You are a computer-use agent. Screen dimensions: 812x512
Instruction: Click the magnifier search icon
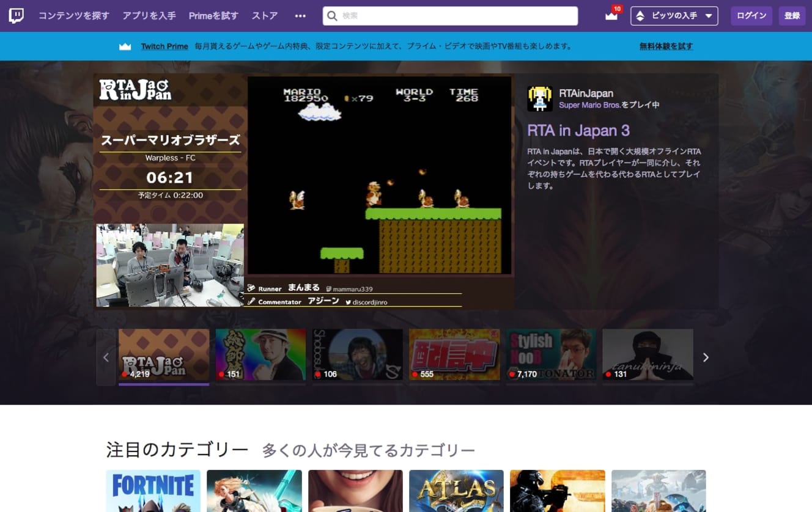(x=332, y=16)
